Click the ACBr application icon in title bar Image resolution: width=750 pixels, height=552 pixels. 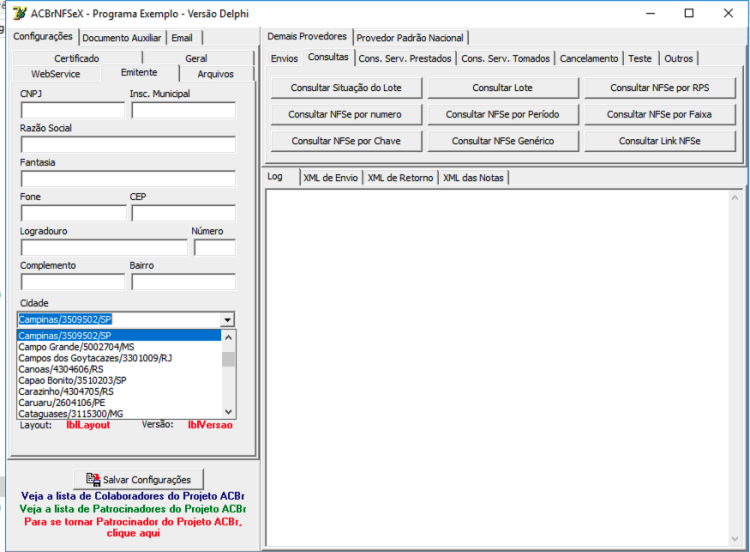pyautogui.click(x=20, y=13)
